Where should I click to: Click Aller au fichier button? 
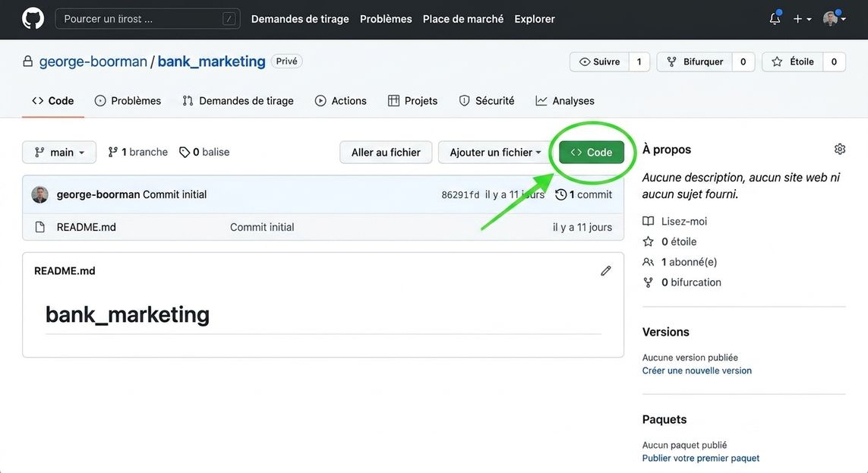386,152
